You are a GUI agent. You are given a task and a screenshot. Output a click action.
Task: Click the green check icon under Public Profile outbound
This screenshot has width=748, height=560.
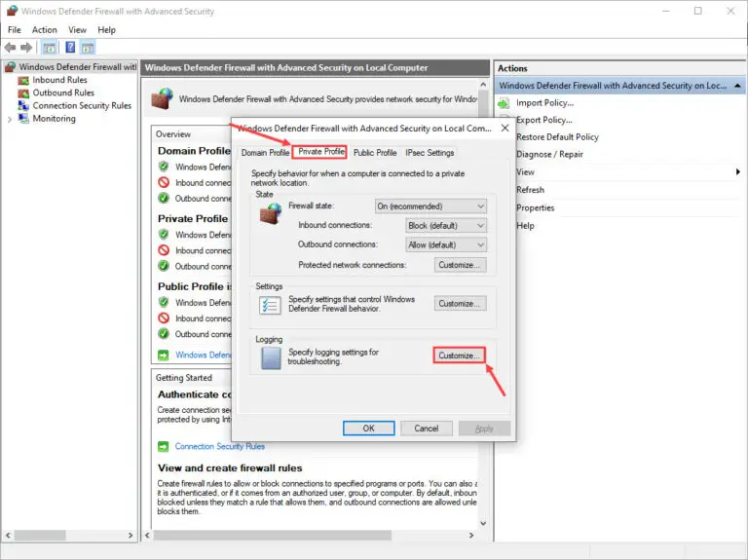(x=164, y=334)
